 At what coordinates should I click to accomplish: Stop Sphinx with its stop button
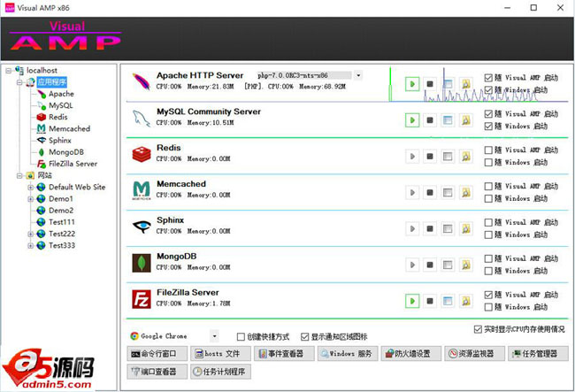[x=430, y=228]
